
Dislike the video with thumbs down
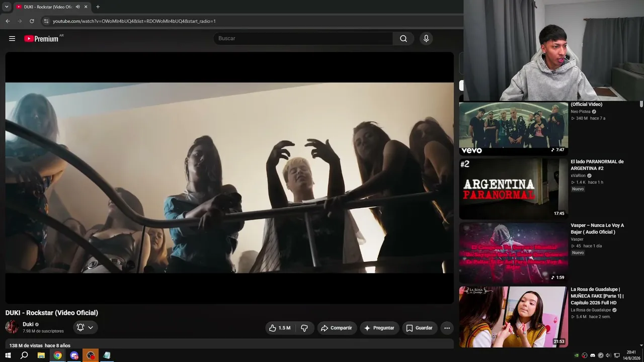coord(304,328)
